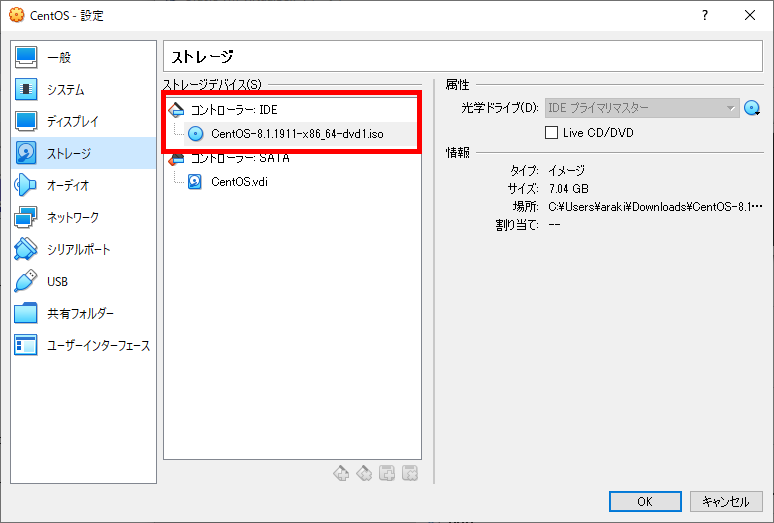
Task: Open the USB settings category
Action: pos(83,281)
